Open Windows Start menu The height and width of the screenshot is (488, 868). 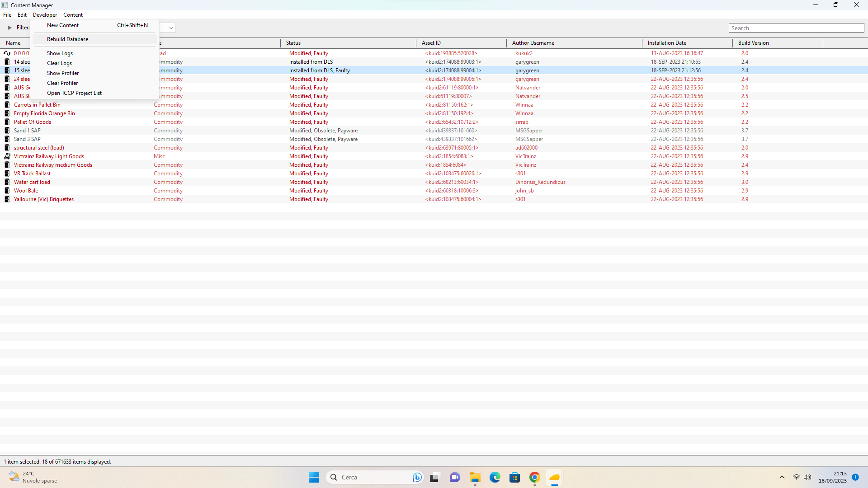tap(314, 477)
